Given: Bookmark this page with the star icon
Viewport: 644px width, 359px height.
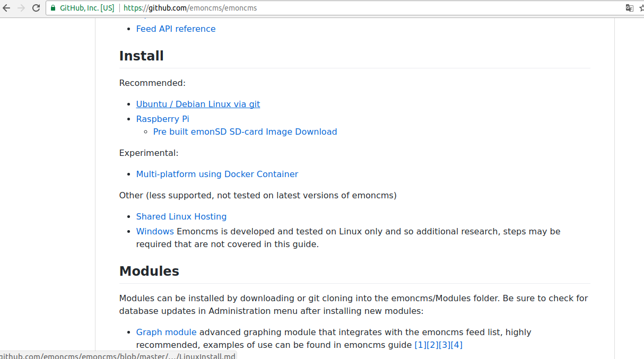Looking at the screenshot, I should 641,8.
